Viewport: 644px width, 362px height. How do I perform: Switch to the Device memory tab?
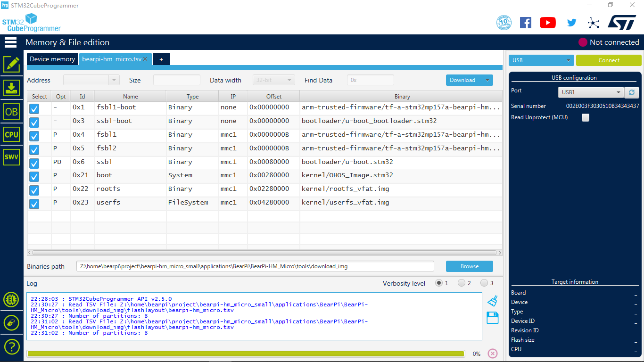tap(52, 59)
